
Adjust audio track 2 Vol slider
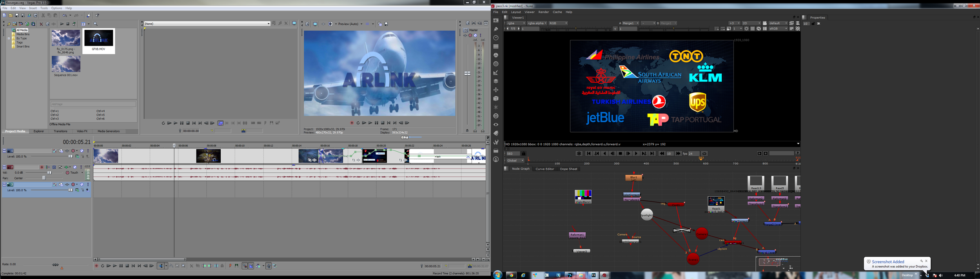pyautogui.click(x=49, y=172)
